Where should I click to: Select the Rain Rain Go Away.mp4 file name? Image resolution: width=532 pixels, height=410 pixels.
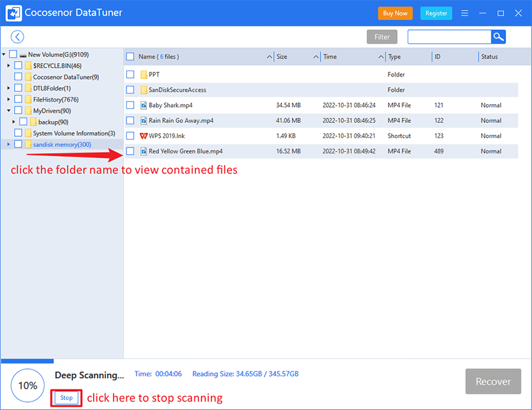click(181, 120)
